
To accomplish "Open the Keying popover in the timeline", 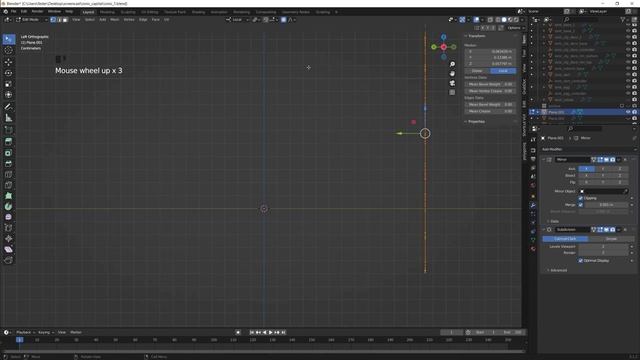I will [46, 332].
